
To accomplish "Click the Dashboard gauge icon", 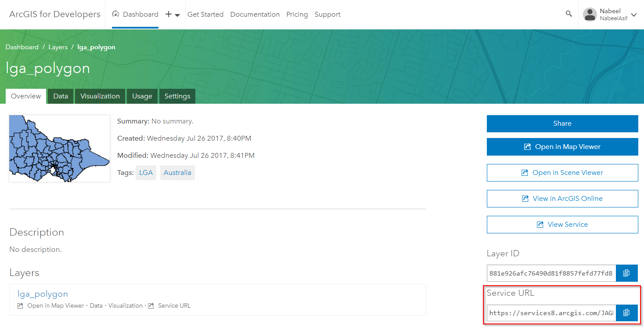I will tap(116, 14).
